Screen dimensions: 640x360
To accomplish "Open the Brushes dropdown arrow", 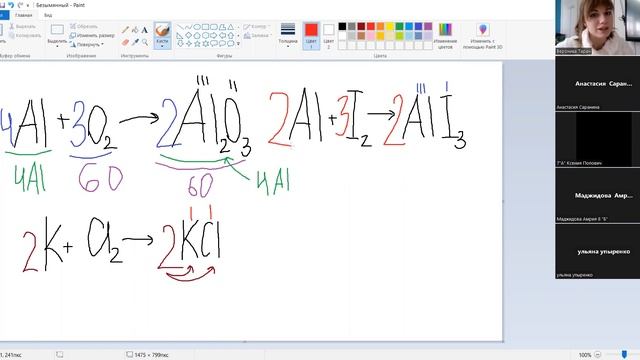I will pyautogui.click(x=162, y=46).
